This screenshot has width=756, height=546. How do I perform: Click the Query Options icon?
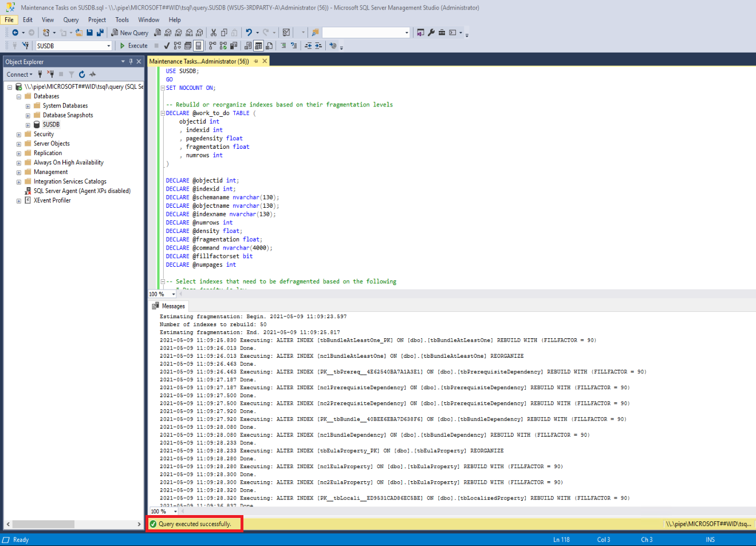click(x=188, y=45)
